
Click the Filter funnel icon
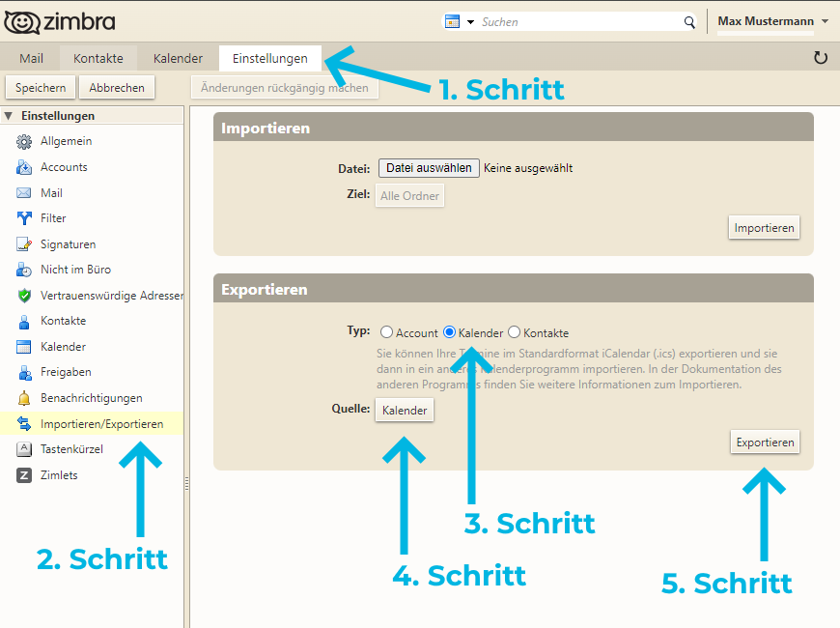pyautogui.click(x=24, y=218)
